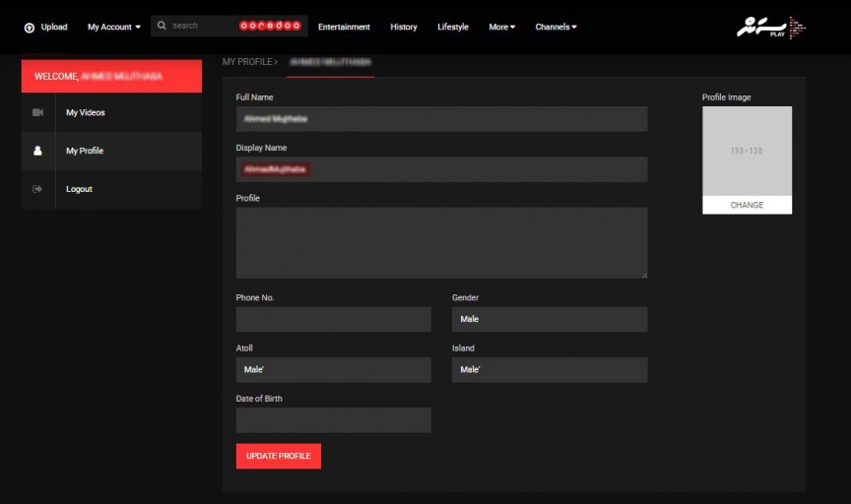Image resolution: width=851 pixels, height=504 pixels.
Task: Open the Entertainment menu item
Action: 344,28
